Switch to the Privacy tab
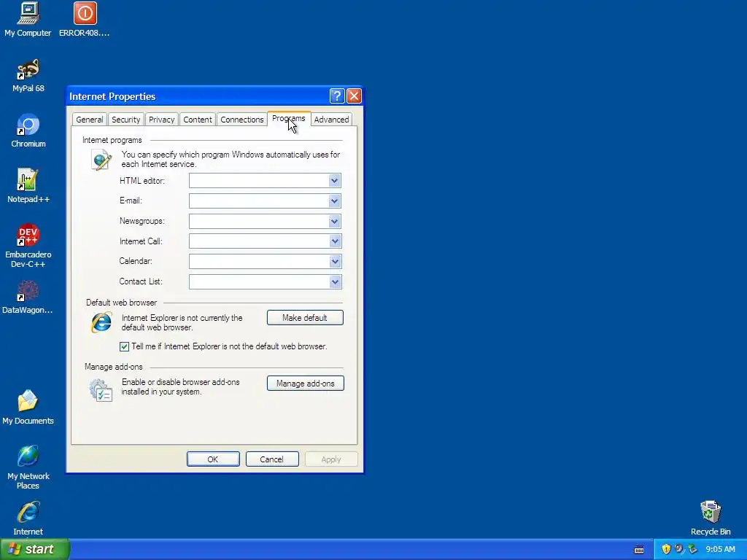747x560 pixels. click(x=161, y=120)
